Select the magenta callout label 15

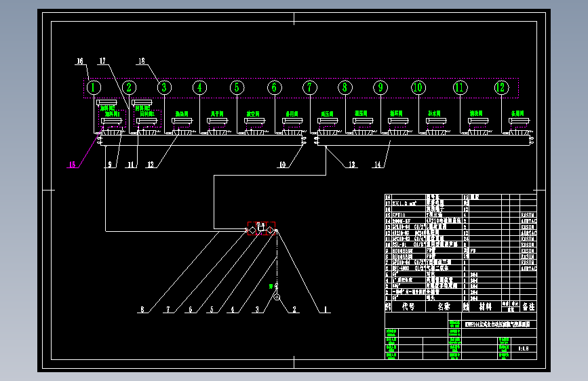[72, 164]
